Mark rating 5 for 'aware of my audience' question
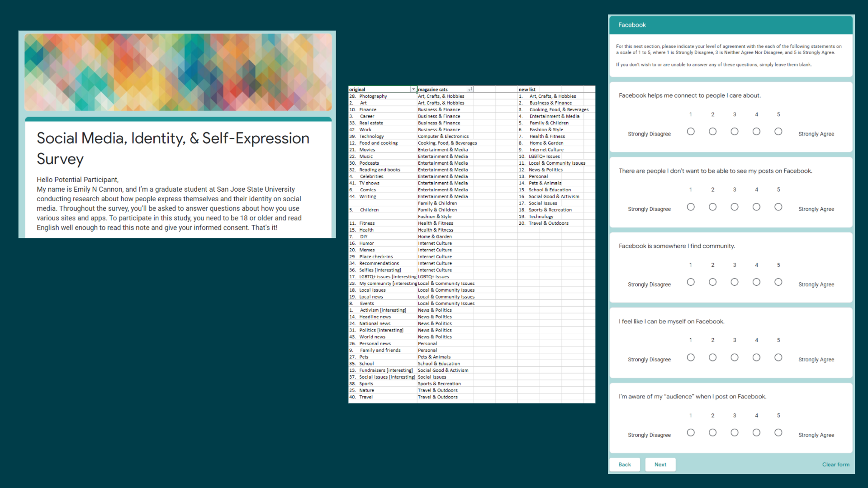Screen dimensions: 868x488 click(778, 433)
